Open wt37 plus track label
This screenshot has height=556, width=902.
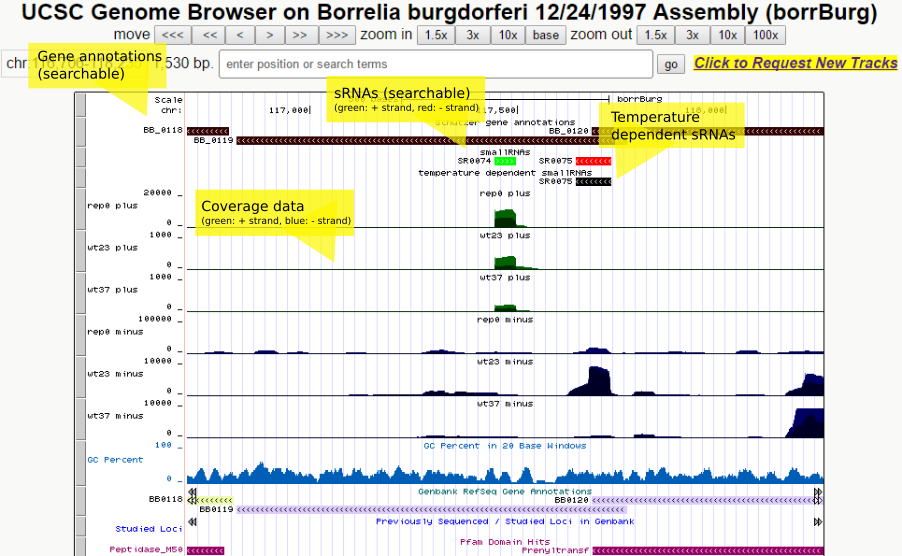pyautogui.click(x=112, y=290)
